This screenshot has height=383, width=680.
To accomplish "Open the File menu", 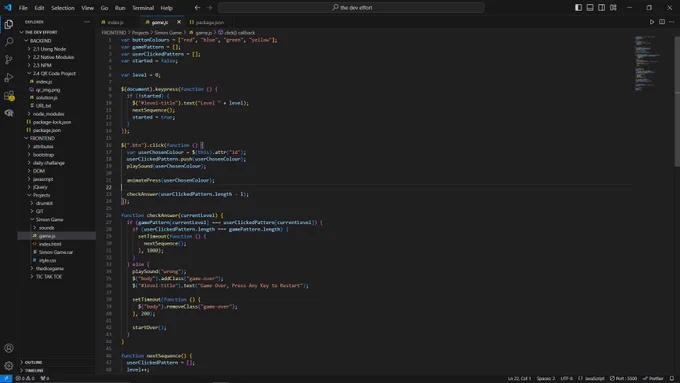I will click(x=23, y=8).
